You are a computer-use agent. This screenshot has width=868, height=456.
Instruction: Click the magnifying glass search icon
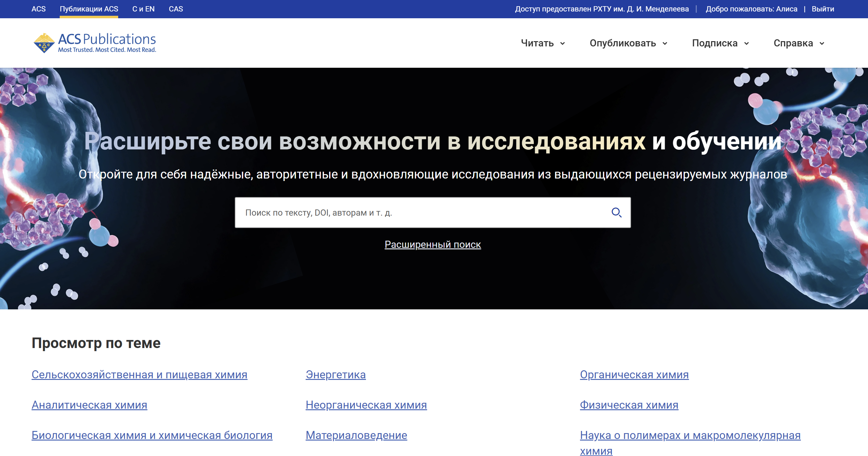click(616, 212)
